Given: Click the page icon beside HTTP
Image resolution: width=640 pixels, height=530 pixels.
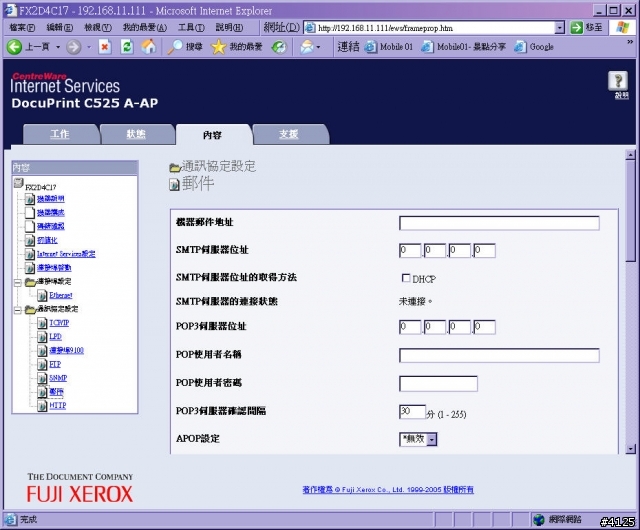Looking at the screenshot, I should [42, 406].
